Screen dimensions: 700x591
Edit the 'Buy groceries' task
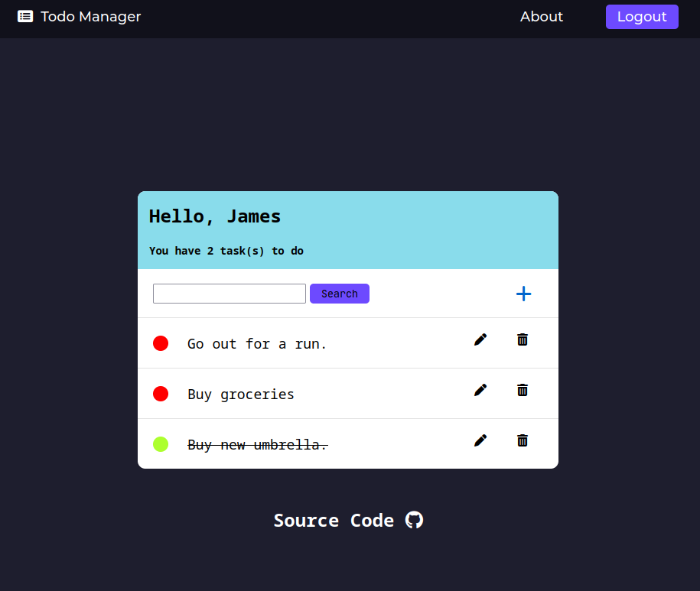[480, 390]
